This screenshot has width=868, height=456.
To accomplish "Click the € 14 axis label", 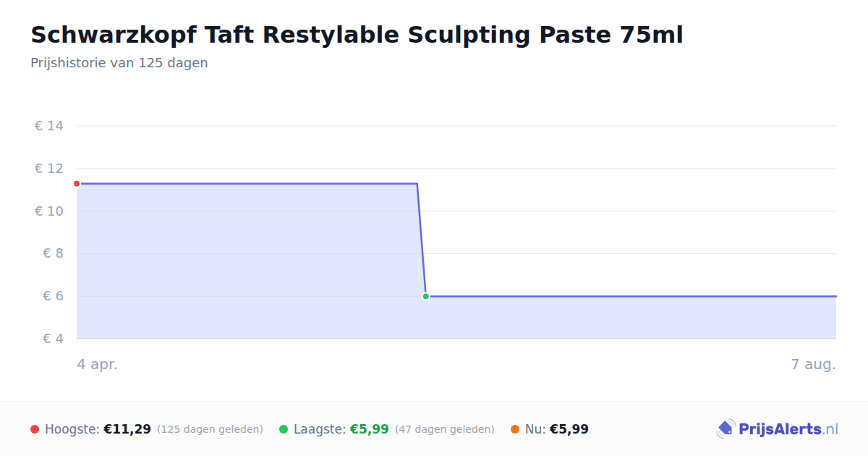I will pos(49,126).
